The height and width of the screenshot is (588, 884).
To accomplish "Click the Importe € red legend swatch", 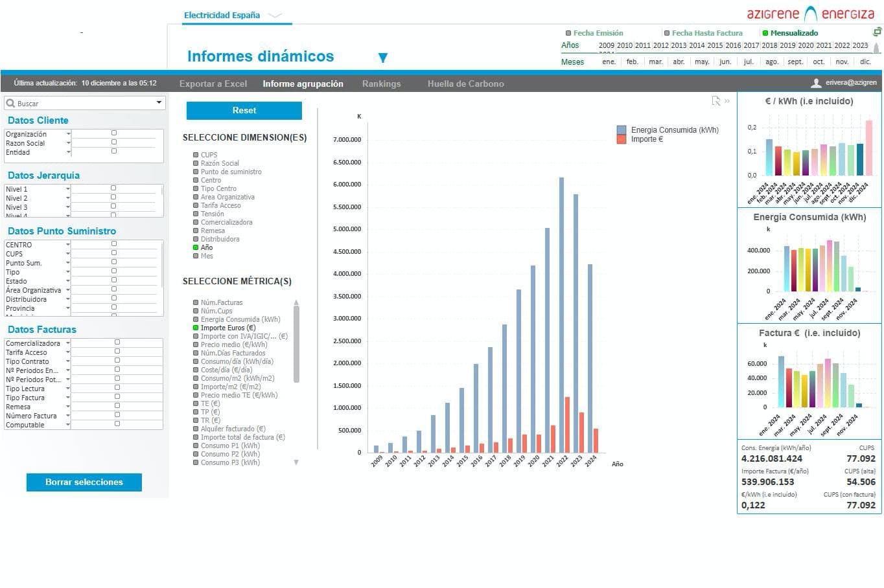I will pos(622,139).
